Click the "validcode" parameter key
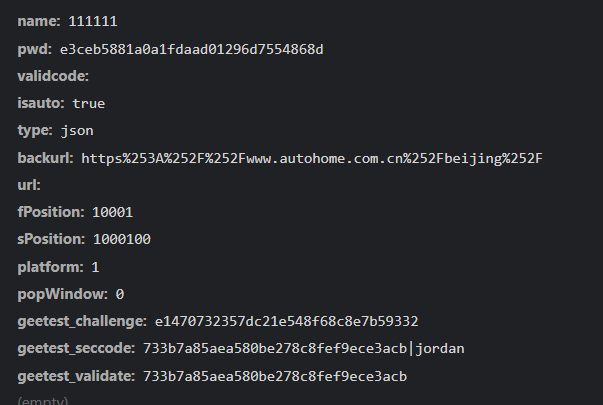The width and height of the screenshot is (603, 405). pos(53,76)
